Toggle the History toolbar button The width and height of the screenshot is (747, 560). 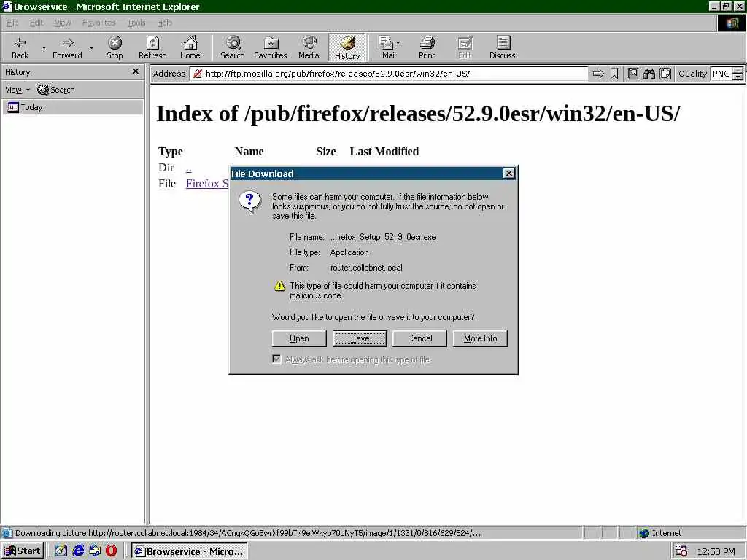pos(347,47)
